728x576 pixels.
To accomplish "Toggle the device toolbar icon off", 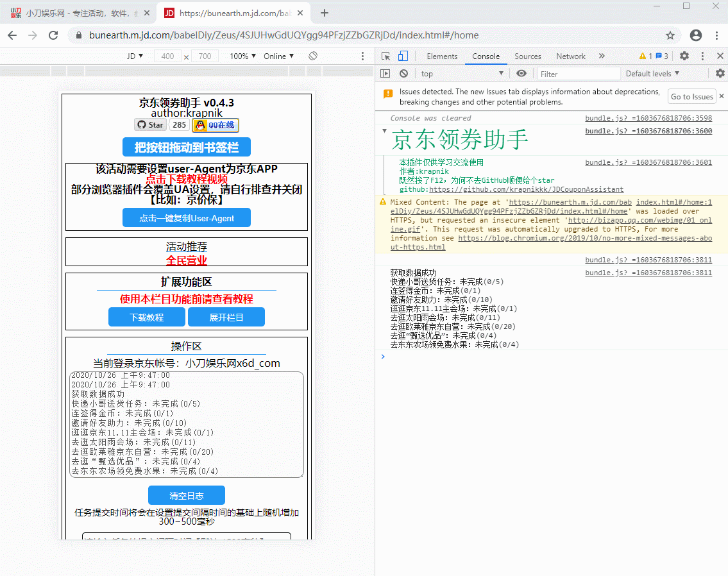I will click(403, 56).
